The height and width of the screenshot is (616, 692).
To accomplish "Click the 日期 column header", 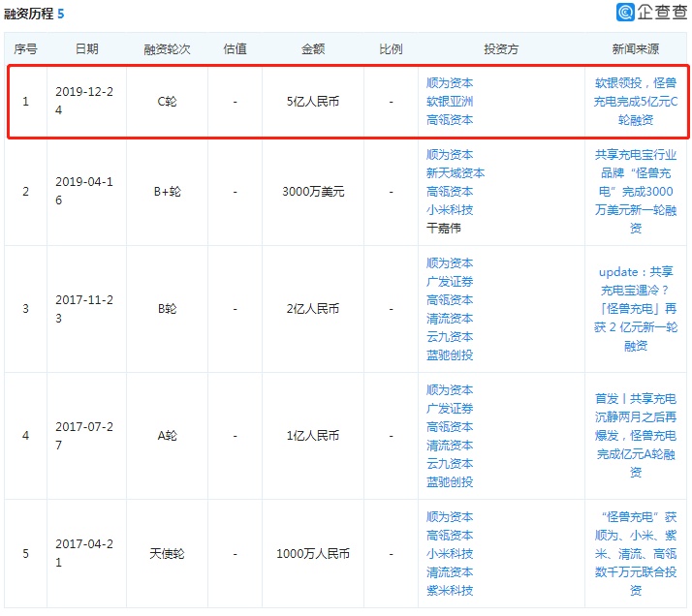I will pos(86,49).
